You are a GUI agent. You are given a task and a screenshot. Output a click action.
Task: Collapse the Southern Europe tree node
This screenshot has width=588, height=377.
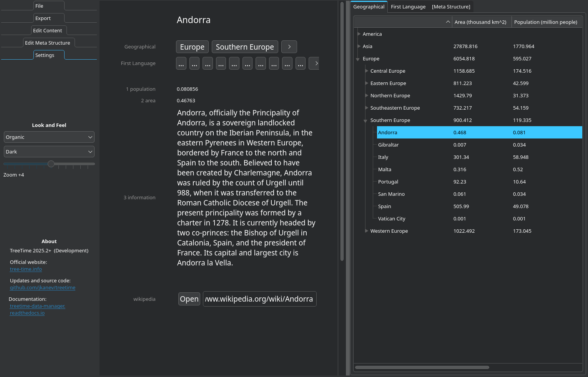(x=365, y=120)
